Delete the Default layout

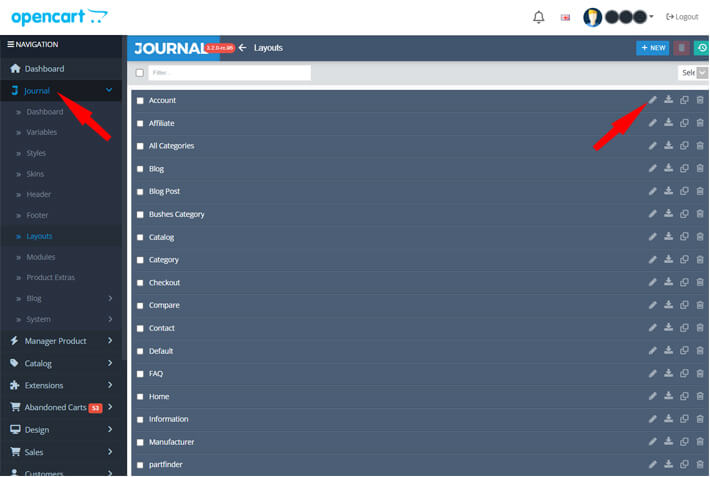tap(700, 351)
